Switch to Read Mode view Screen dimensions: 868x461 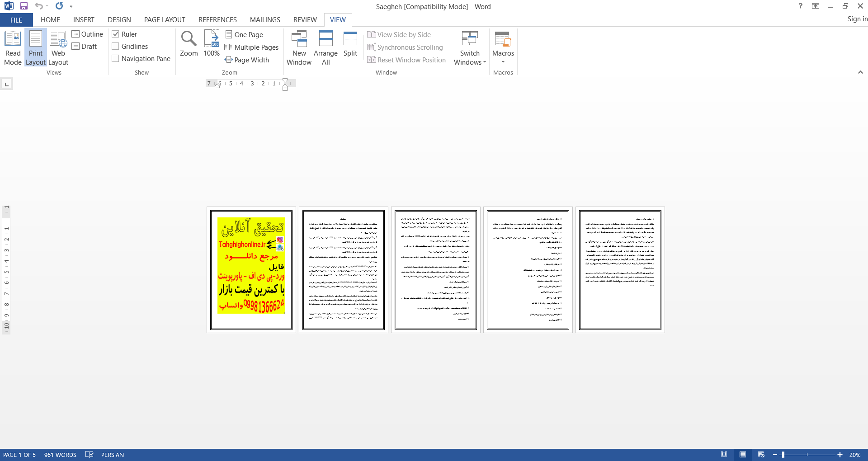pos(13,48)
